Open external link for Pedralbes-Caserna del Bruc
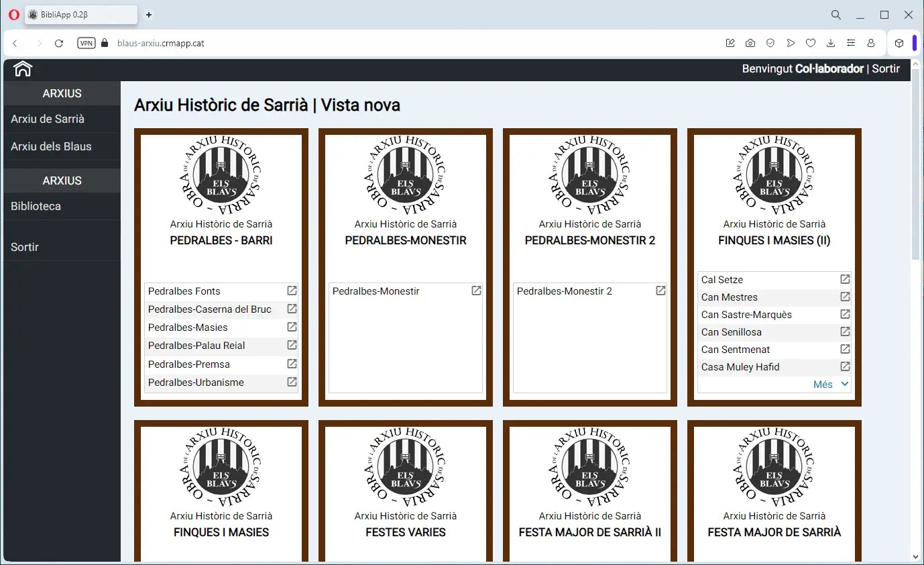Viewport: 924px width, 565px height. point(292,309)
